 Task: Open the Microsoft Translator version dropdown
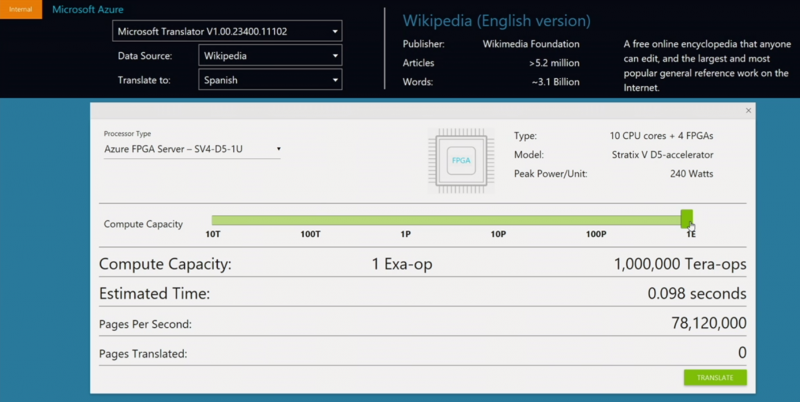tap(227, 31)
